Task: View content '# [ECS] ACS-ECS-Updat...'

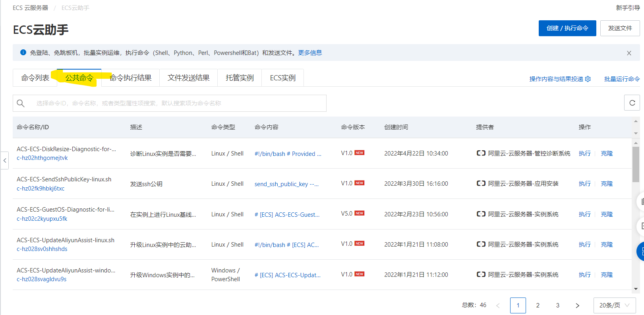Action: [287, 275]
